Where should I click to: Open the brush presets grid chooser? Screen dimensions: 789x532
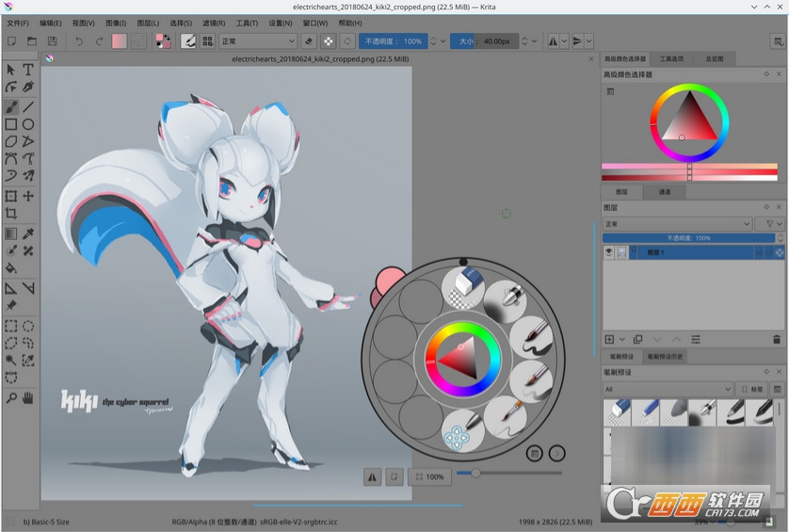(208, 41)
